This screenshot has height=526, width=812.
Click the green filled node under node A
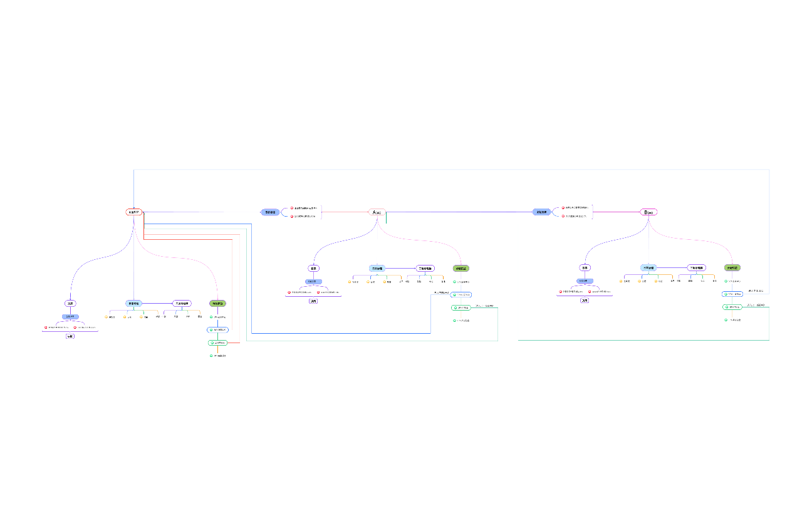461,268
